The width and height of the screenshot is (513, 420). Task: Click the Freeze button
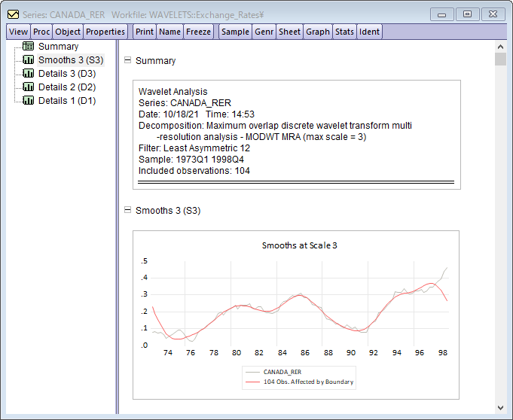pos(198,32)
